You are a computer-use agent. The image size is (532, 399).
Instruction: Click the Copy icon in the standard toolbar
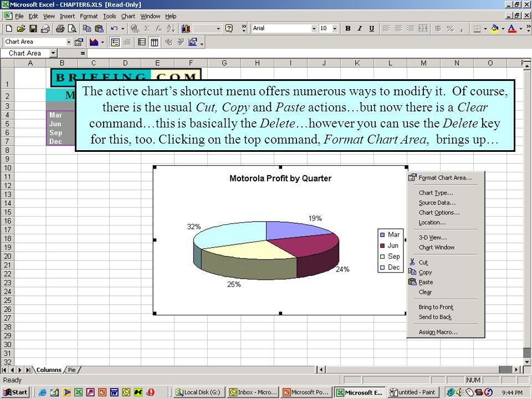coord(87,28)
